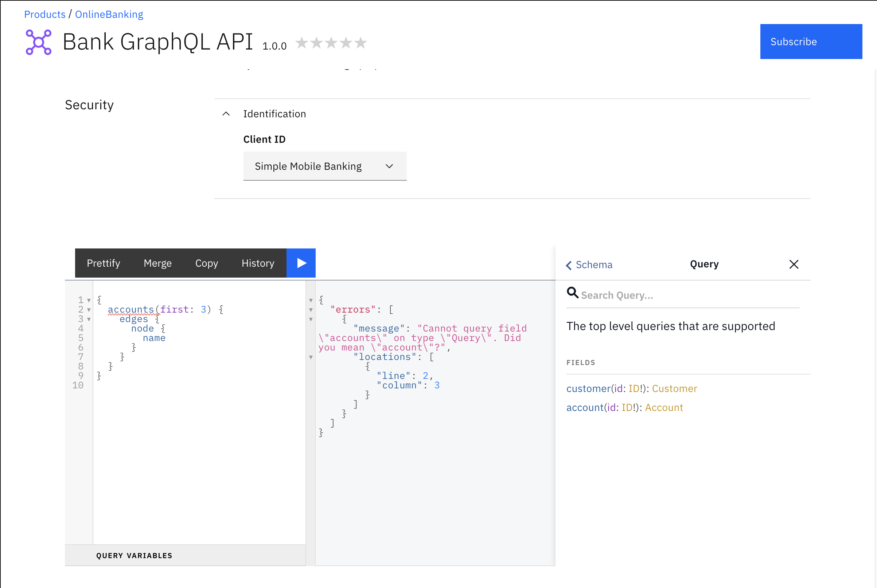Select the Query tab in schema panel
Screen dimensions: 877x588
704,264
